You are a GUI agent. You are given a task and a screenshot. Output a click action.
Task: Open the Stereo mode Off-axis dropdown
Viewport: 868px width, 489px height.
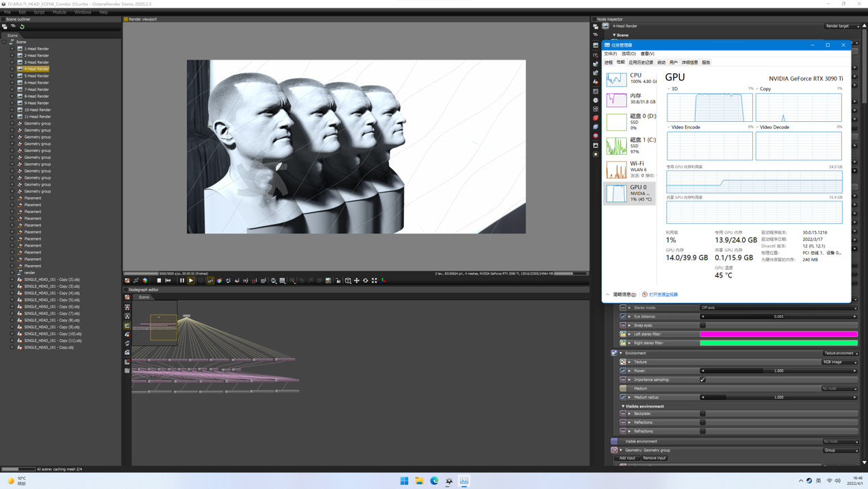[x=778, y=308]
